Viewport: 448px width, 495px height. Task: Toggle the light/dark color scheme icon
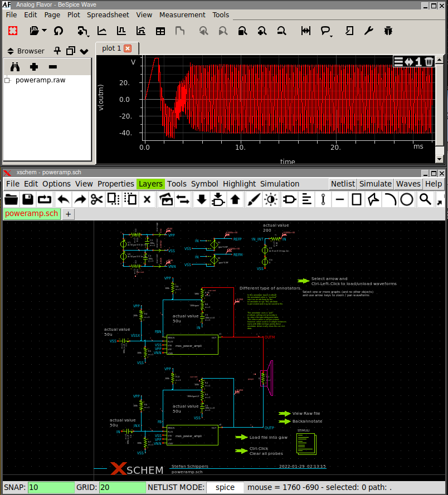271,199
